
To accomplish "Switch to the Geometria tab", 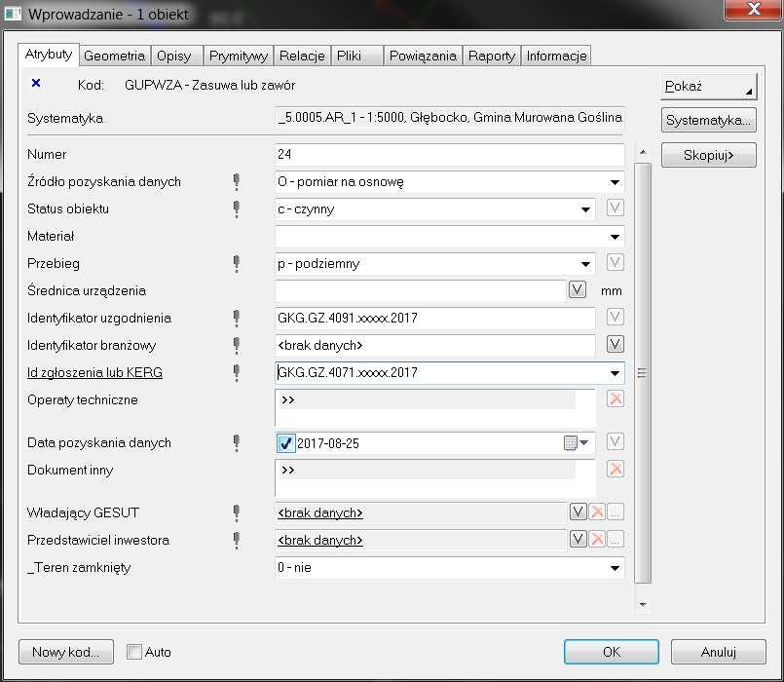I will click(115, 56).
